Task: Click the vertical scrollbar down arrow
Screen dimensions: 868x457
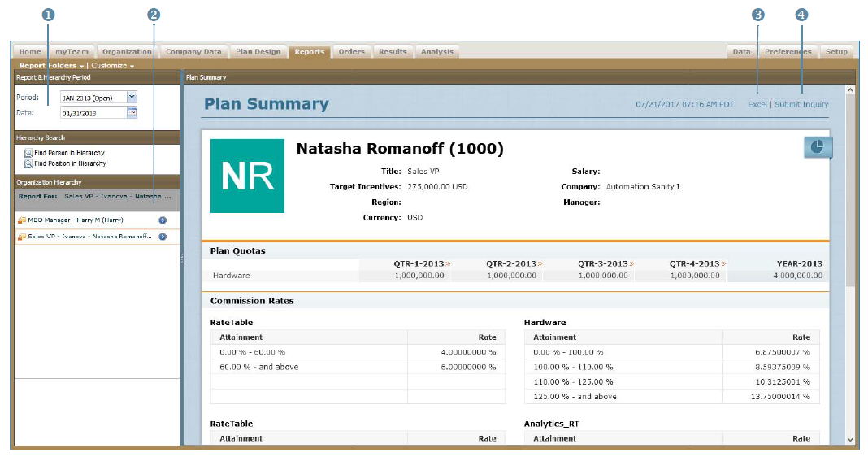Action: click(850, 440)
